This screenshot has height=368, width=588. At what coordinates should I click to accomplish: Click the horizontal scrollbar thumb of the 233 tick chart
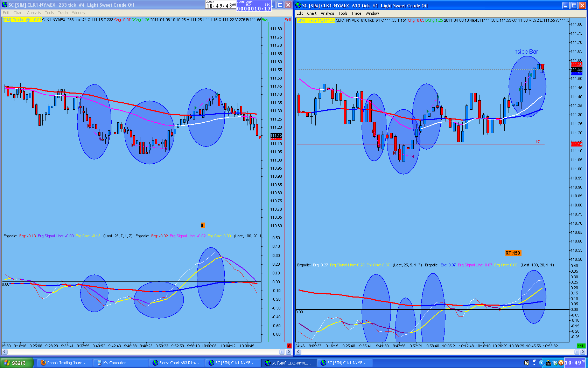(282, 352)
